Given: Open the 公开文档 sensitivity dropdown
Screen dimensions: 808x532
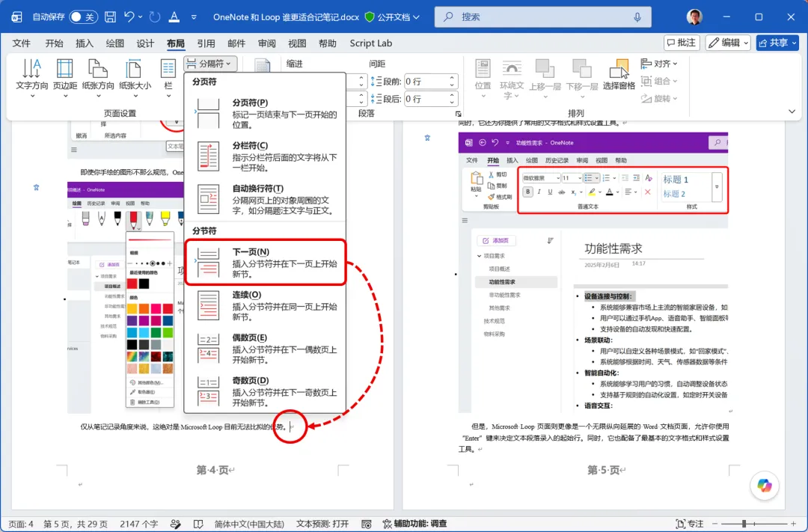Looking at the screenshot, I should (x=392, y=17).
